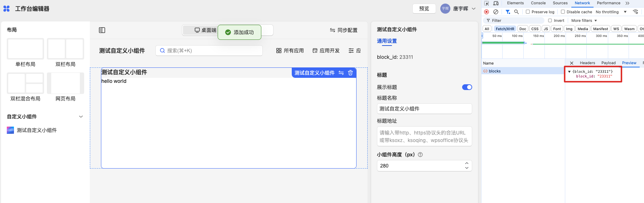Click the 预览 button
This screenshot has height=203, width=644.
(424, 9)
